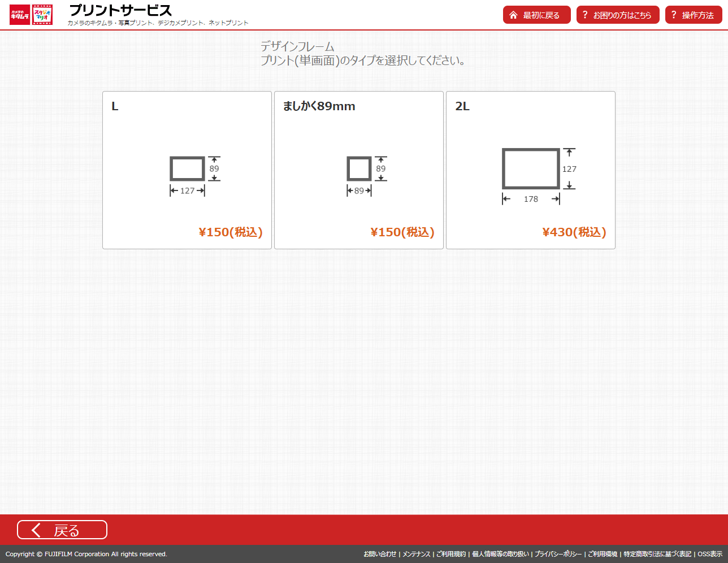This screenshot has width=728, height=563.
Task: Choose the 2L option priced ¥430(税込)
Action: pyautogui.click(x=574, y=232)
